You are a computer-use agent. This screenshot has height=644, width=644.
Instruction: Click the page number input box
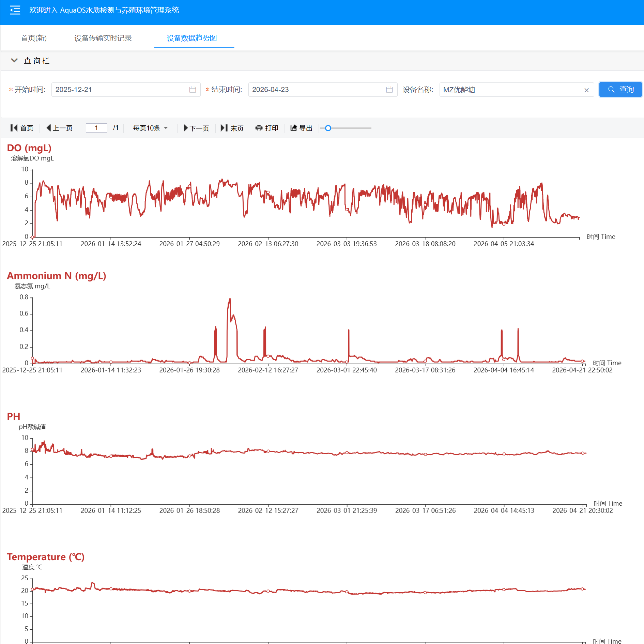96,128
